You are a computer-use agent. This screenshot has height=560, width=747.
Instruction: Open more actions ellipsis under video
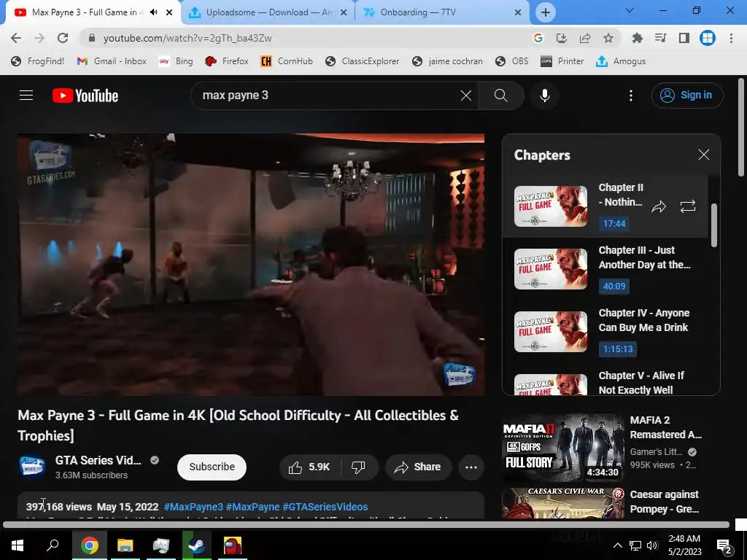471,467
